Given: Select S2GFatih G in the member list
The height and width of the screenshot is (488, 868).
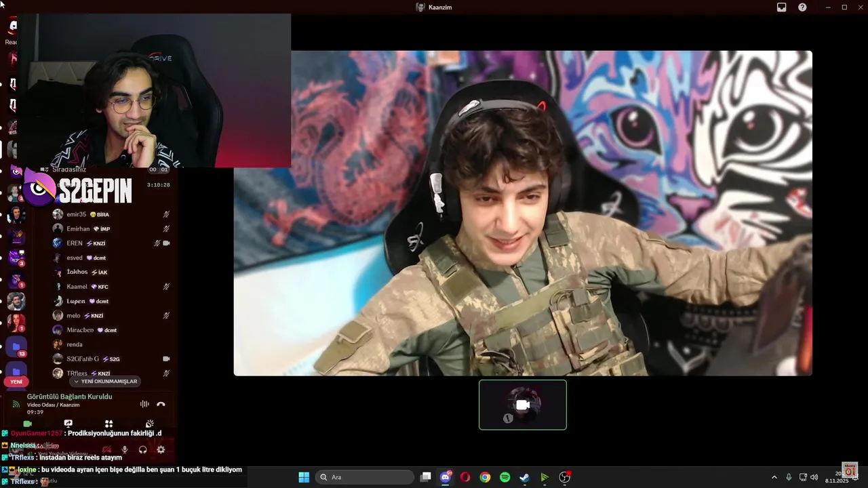Looking at the screenshot, I should 112,359.
